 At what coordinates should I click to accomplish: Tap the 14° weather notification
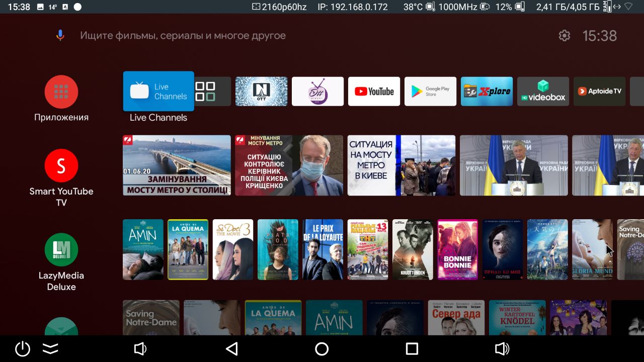click(53, 7)
